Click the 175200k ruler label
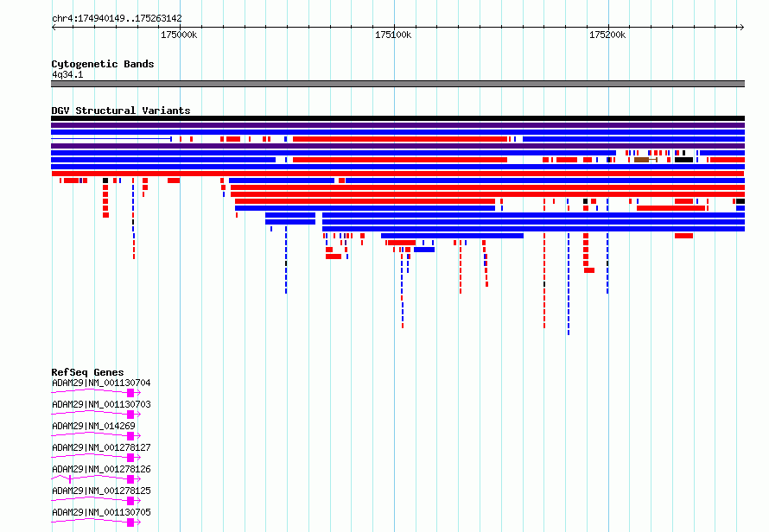The image size is (769, 532). (607, 35)
